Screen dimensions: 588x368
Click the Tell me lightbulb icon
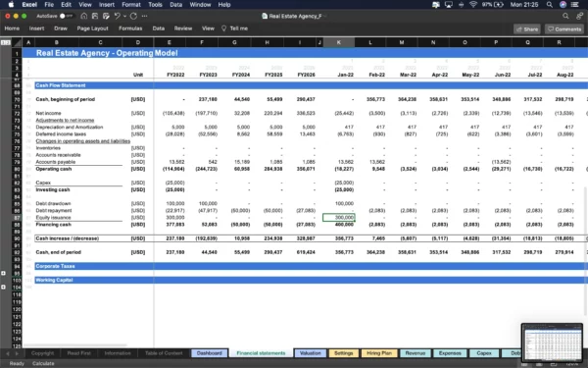(x=223, y=28)
